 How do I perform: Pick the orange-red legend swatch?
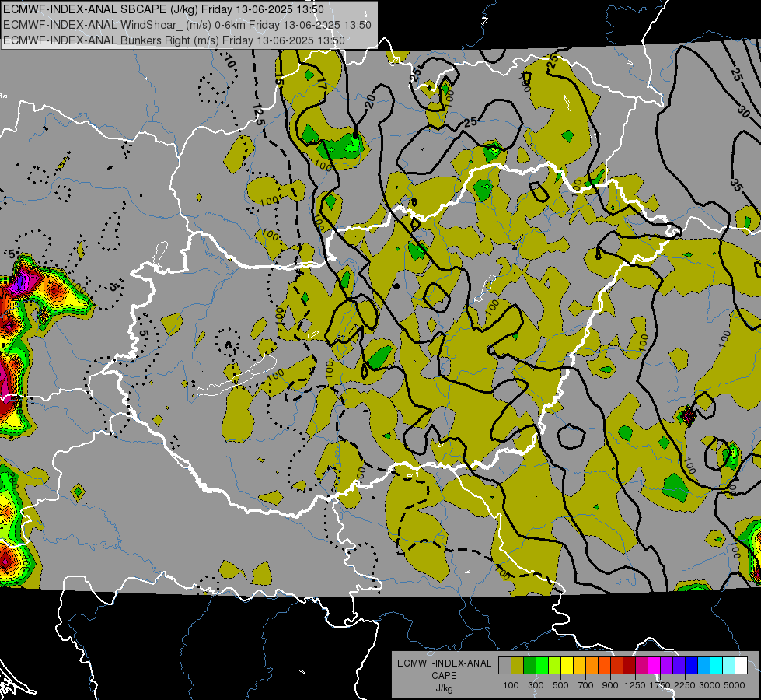tap(604, 666)
